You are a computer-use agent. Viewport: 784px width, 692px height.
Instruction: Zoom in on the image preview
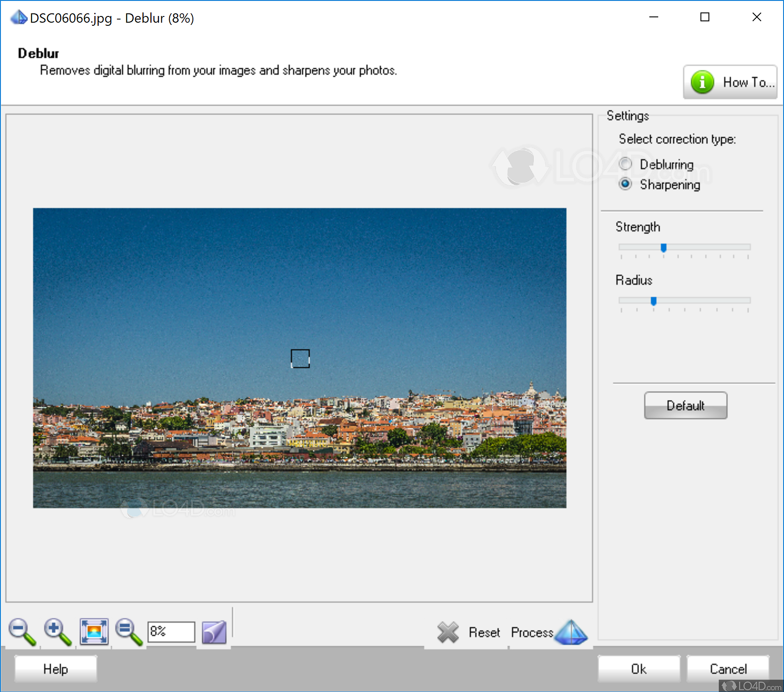pos(57,631)
